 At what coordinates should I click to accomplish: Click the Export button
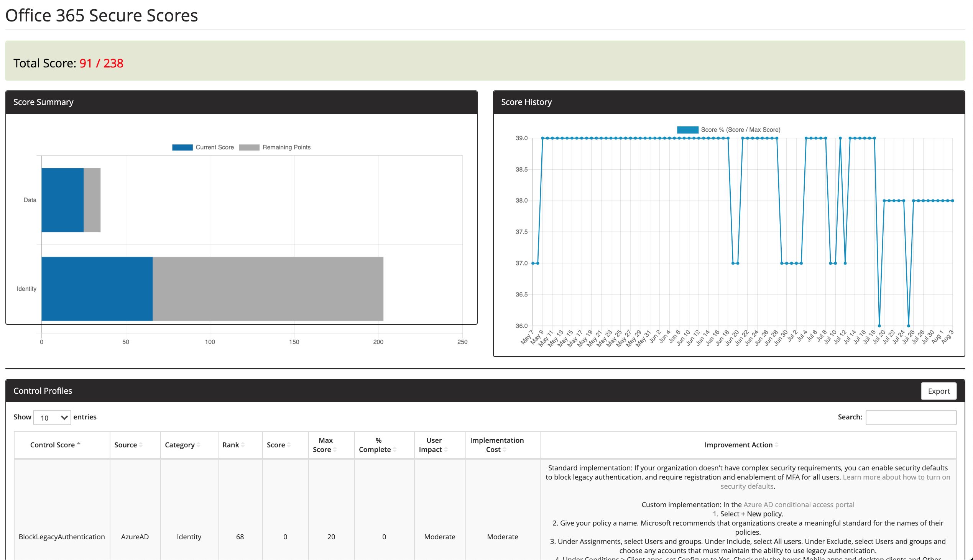939,391
